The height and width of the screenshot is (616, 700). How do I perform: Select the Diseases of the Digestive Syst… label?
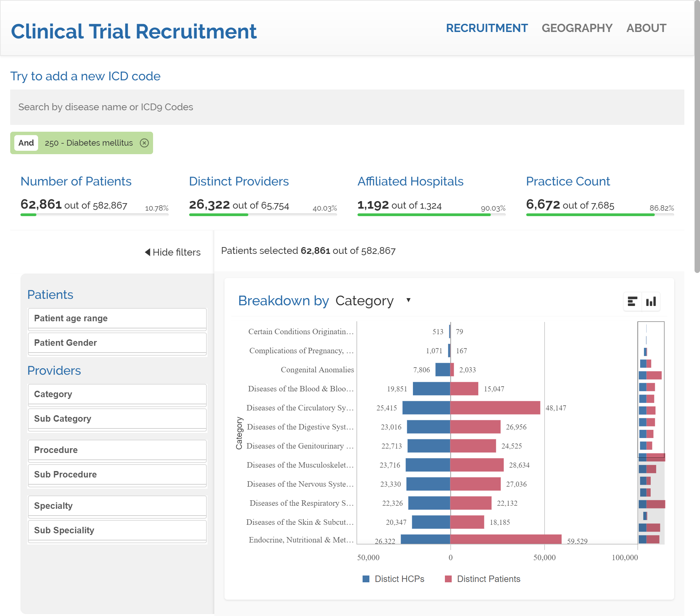tap(300, 427)
